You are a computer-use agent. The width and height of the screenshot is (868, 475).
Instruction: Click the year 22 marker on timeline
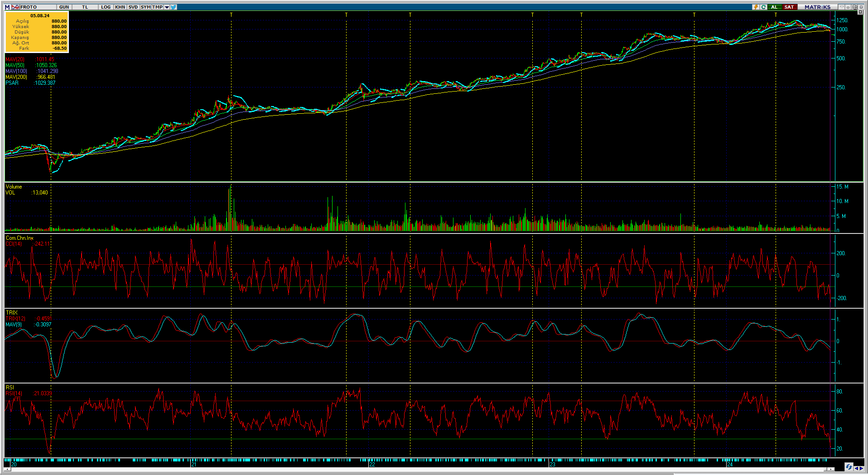coord(372,465)
